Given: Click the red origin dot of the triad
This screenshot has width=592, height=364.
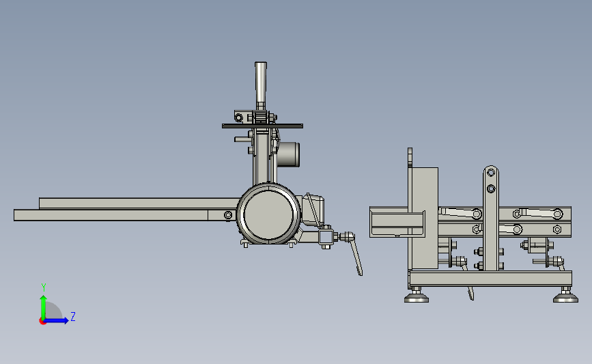Looking at the screenshot, I should (42, 322).
